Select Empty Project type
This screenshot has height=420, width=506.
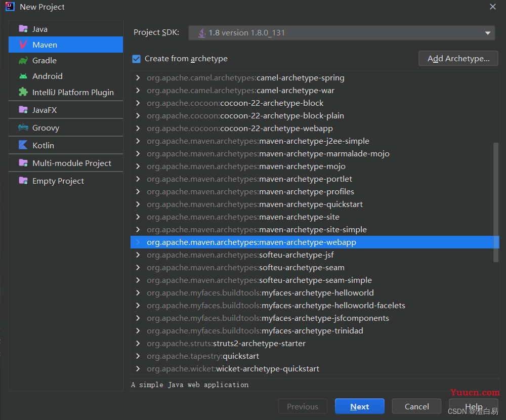click(58, 181)
